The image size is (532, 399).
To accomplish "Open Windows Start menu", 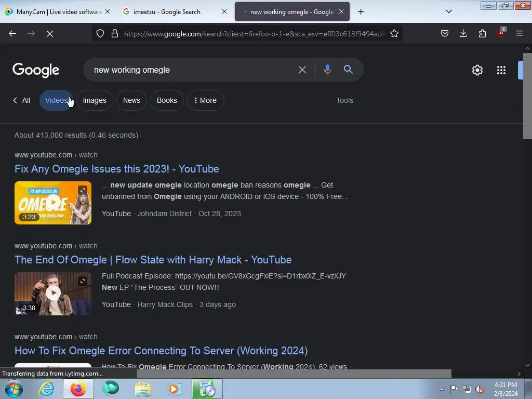I will [14, 389].
